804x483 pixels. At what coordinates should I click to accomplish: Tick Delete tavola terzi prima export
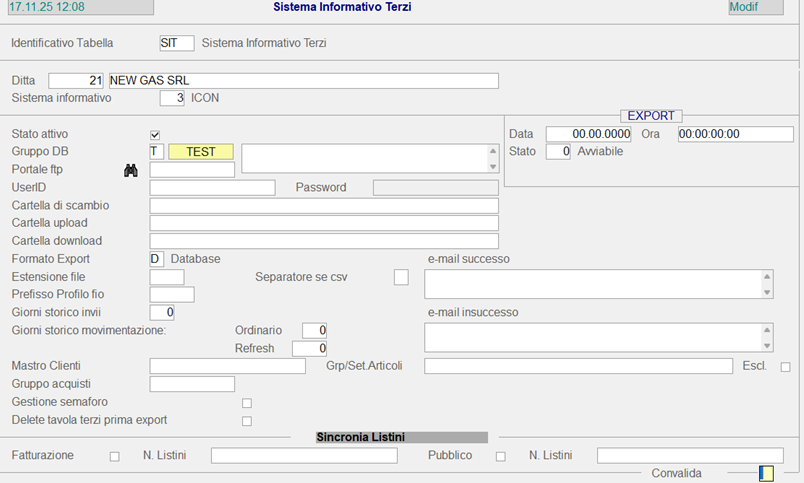pyautogui.click(x=247, y=421)
